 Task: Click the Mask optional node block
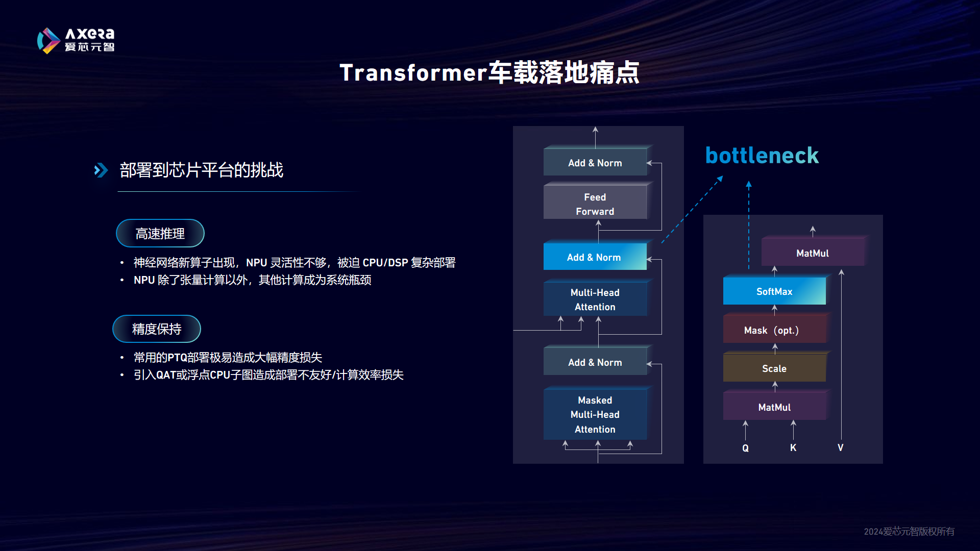point(773,329)
